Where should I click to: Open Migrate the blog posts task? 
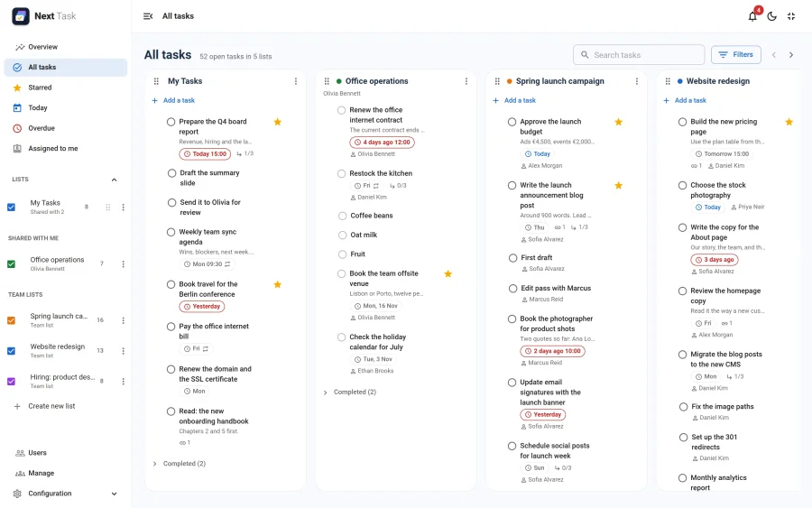[726, 359]
